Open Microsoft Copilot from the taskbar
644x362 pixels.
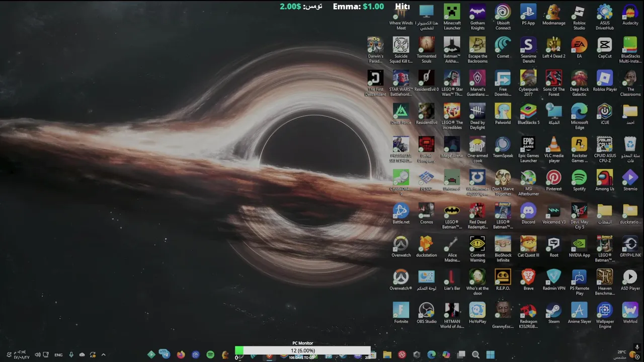pyautogui.click(x=446, y=354)
